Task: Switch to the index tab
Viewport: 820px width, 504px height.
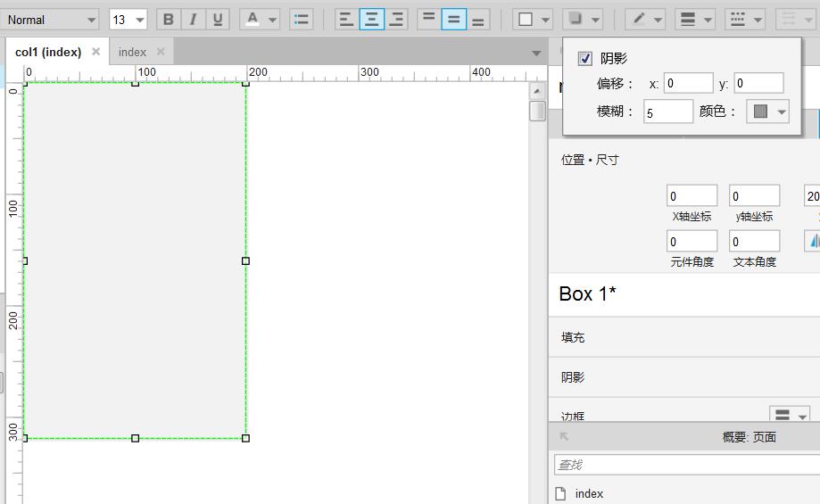Action: click(x=132, y=52)
